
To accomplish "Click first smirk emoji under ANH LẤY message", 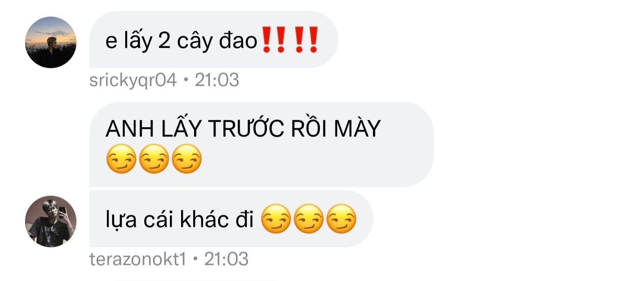I will pos(121,159).
